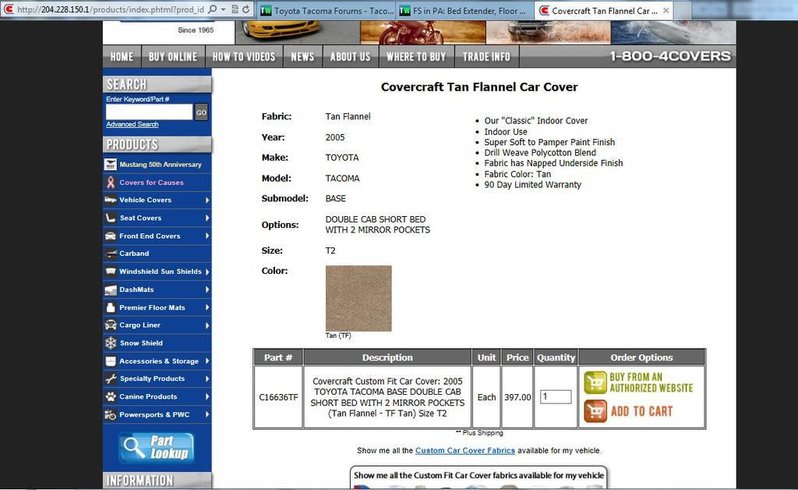Click the browser address bar search icon
The image size is (798, 490).
pos(212,9)
